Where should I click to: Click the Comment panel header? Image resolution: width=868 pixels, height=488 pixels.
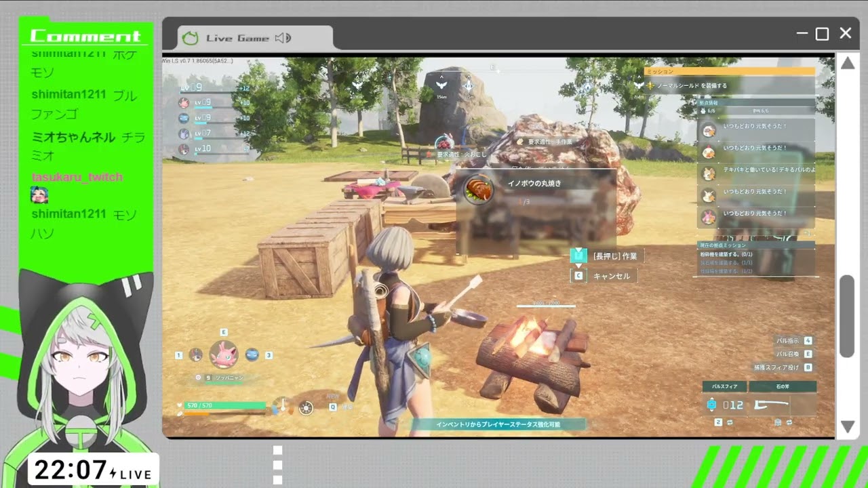85,36
